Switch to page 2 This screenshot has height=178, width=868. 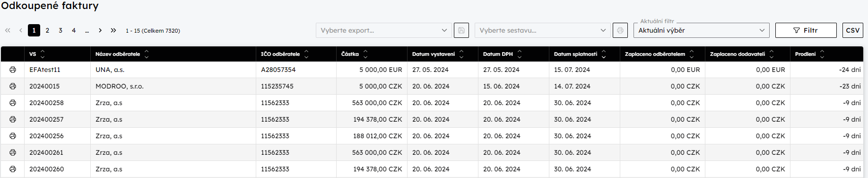click(47, 30)
